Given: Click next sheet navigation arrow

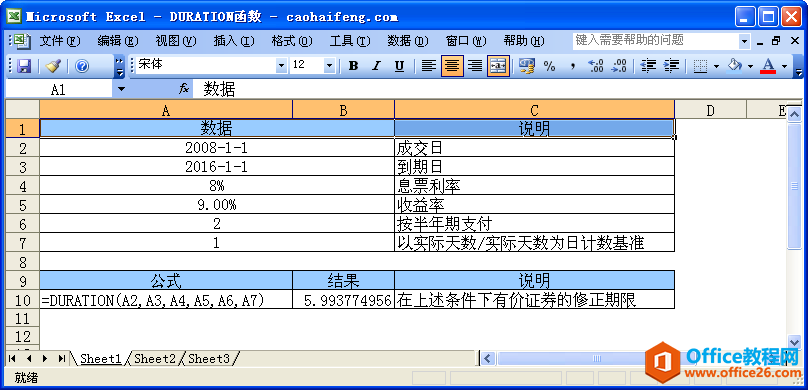Looking at the screenshot, I should click(45, 358).
